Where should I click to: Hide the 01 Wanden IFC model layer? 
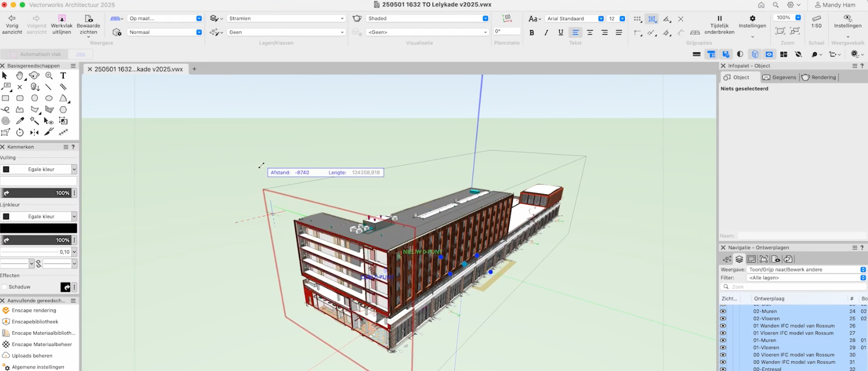tap(723, 326)
